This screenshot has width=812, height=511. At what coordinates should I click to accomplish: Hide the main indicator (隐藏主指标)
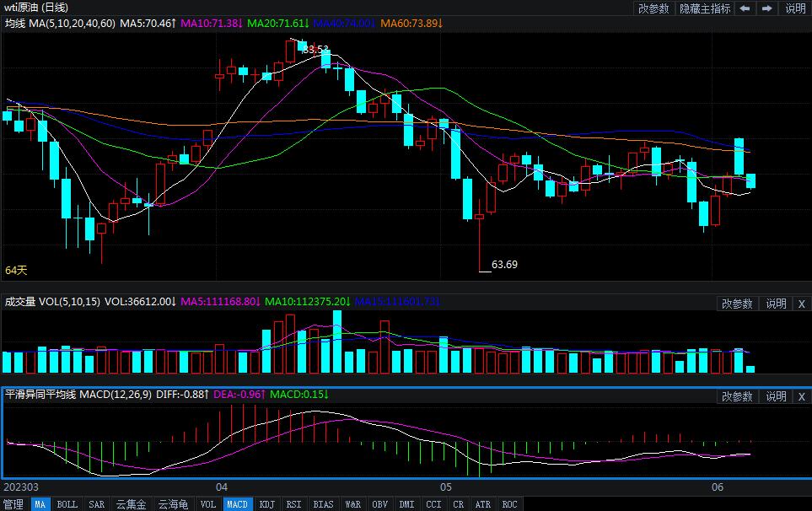click(705, 8)
